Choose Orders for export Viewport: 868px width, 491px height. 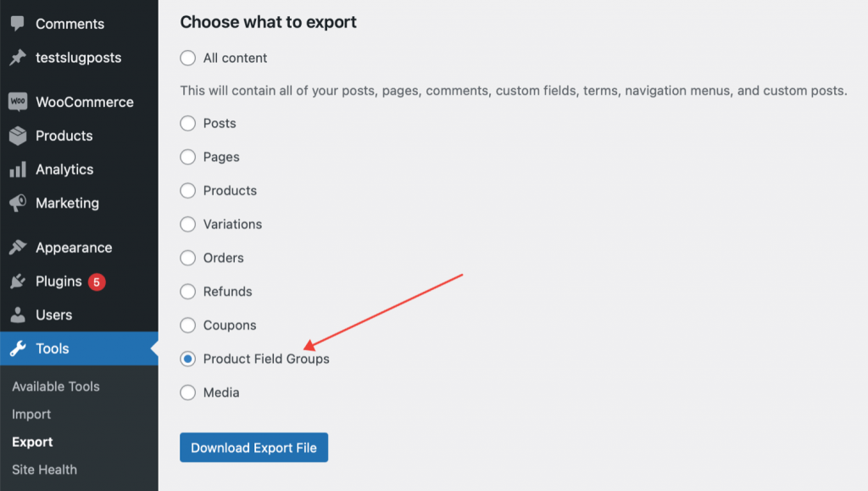pyautogui.click(x=187, y=258)
